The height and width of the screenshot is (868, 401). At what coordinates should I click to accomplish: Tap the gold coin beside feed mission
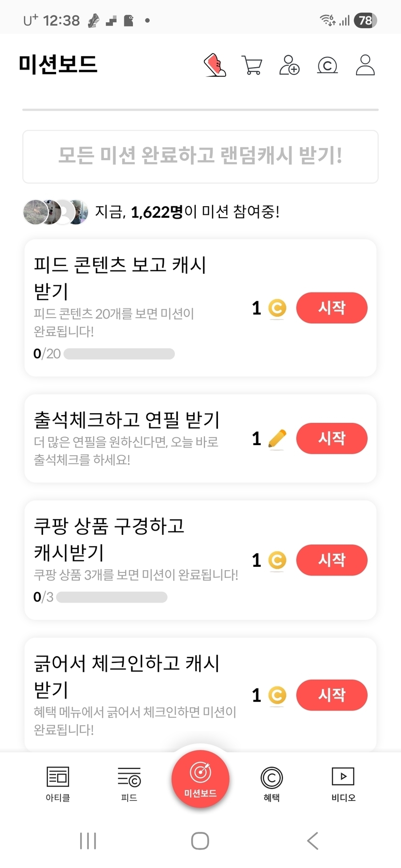(x=277, y=308)
